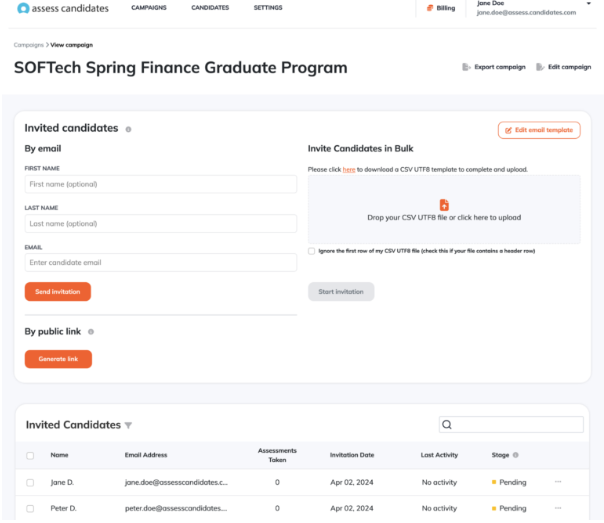
Task: Open the three-dot menu for Peter D.
Action: pyautogui.click(x=558, y=508)
